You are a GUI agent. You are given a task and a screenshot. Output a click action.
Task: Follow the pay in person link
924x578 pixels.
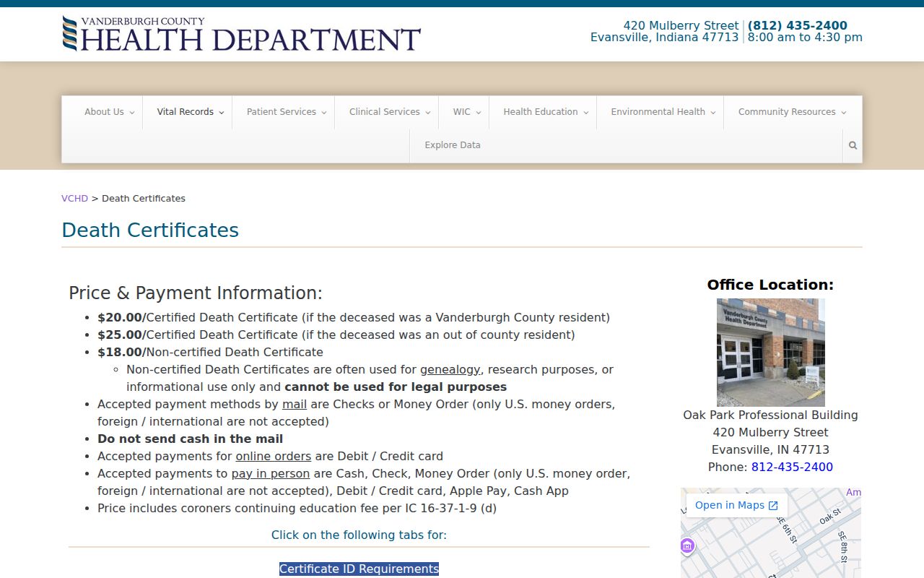(270, 474)
